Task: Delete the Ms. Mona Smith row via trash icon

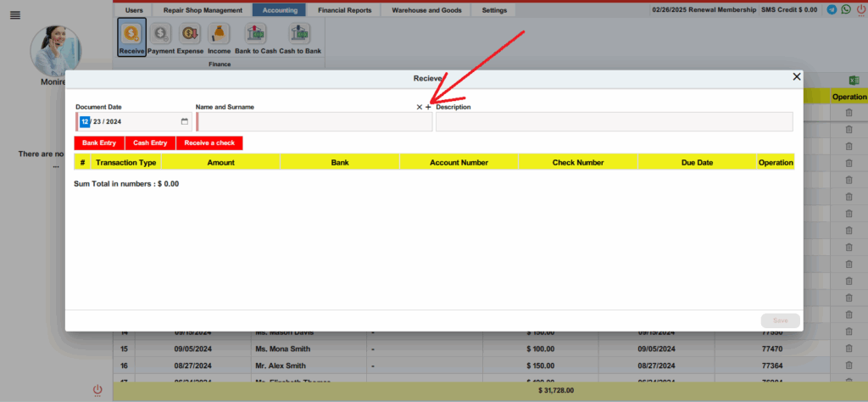Action: pos(849,349)
